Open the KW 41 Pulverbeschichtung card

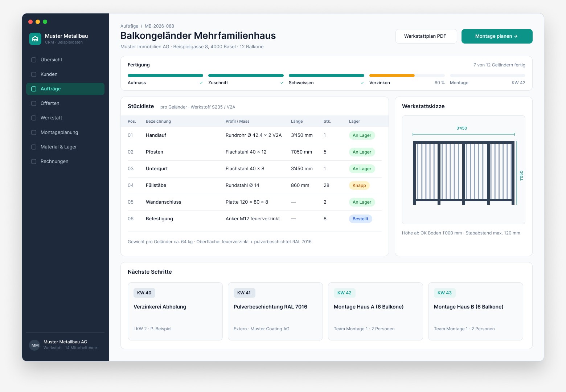275,311
